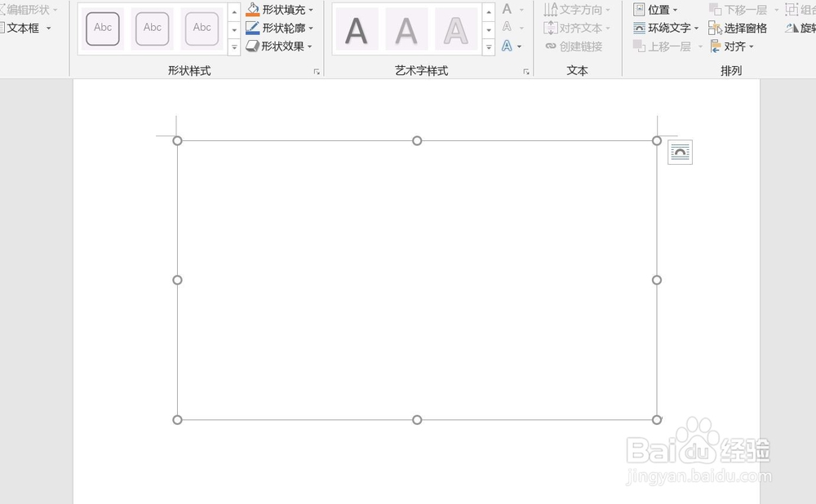Expand the WordArt styles gallery (more button)
This screenshot has width=816, height=504.
pos(489,47)
